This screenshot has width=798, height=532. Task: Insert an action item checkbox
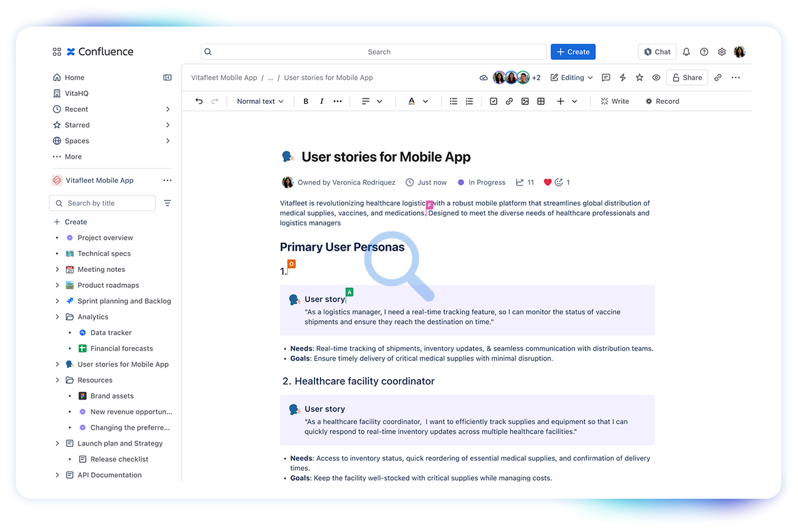pos(493,102)
